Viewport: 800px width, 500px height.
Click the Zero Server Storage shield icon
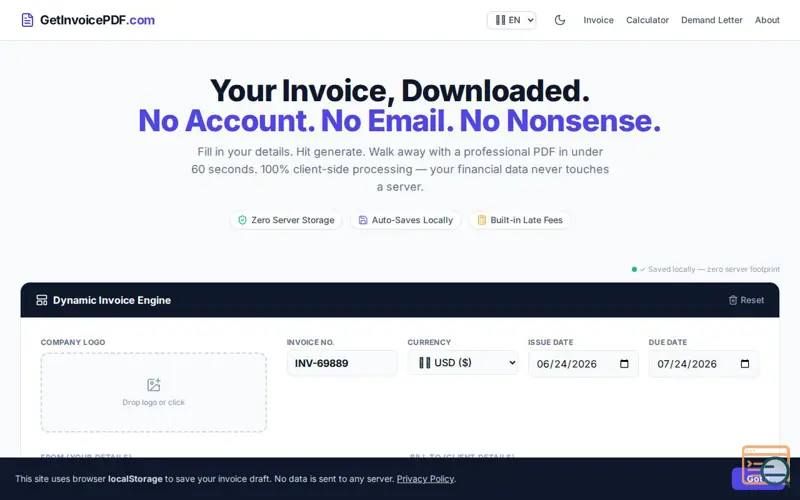(x=242, y=220)
